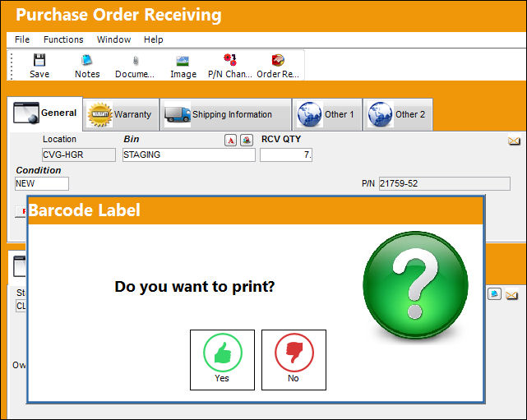Screen dimensions: 527x420
Task: Open the File menu
Action: tap(22, 39)
